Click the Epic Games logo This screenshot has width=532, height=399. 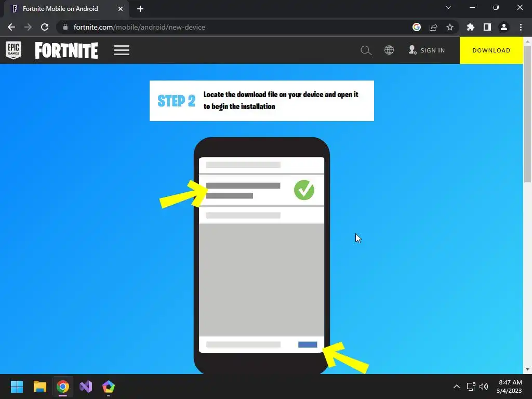[x=14, y=50]
